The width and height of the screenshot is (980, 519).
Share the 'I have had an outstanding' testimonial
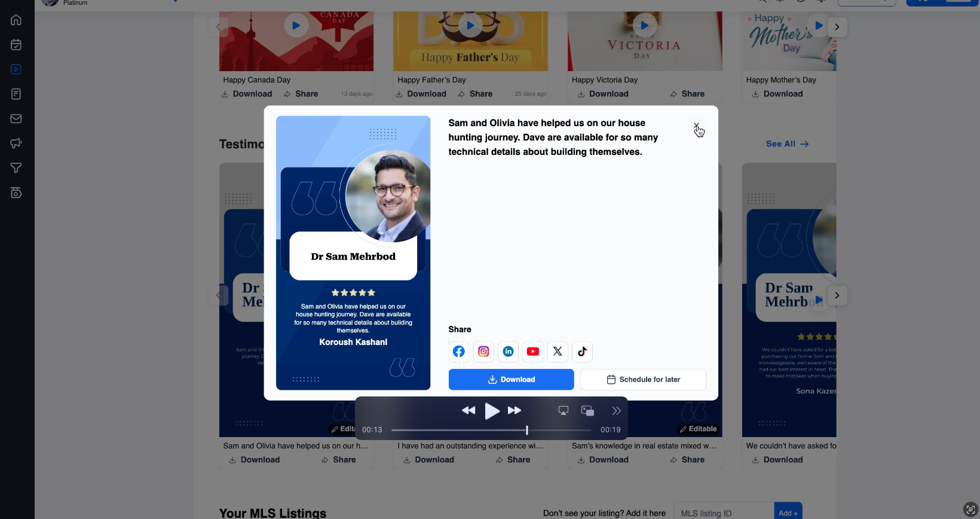click(x=513, y=460)
